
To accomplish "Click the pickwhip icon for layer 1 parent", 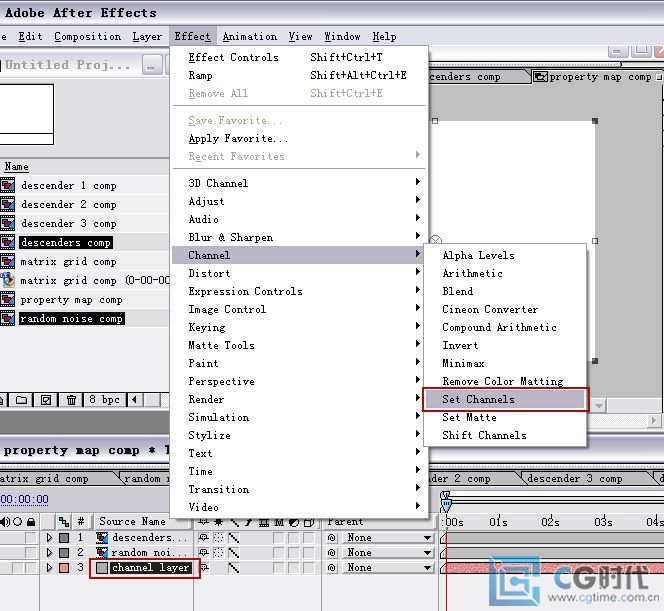I will [332, 538].
